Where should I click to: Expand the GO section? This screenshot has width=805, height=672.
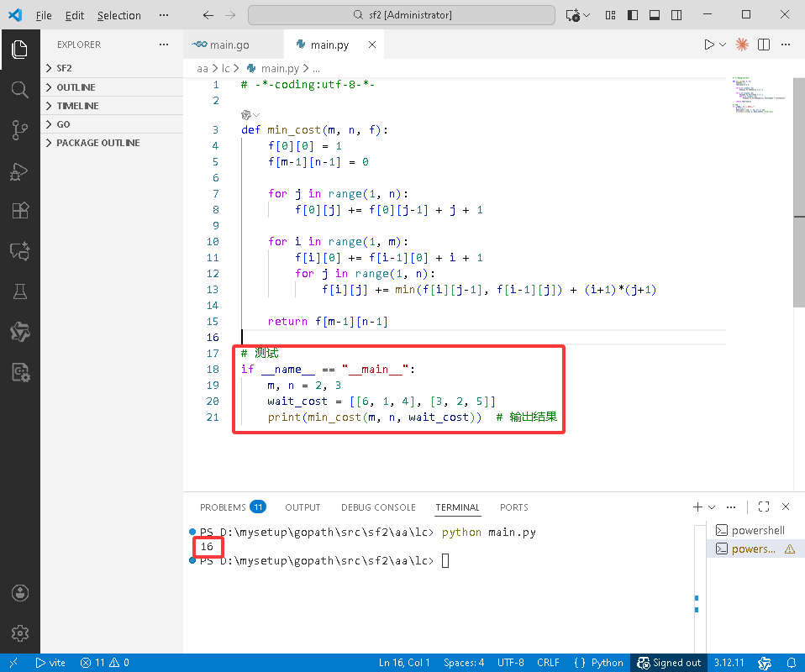(x=112, y=124)
